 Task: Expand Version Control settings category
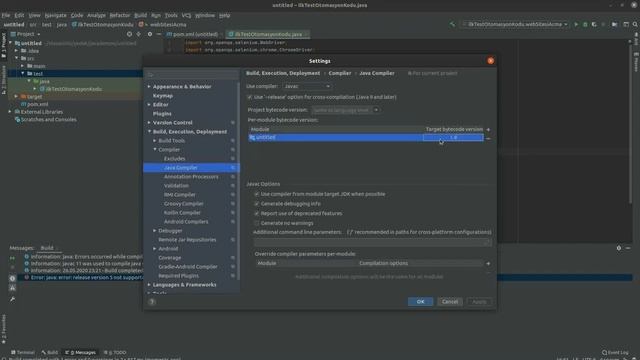point(149,122)
